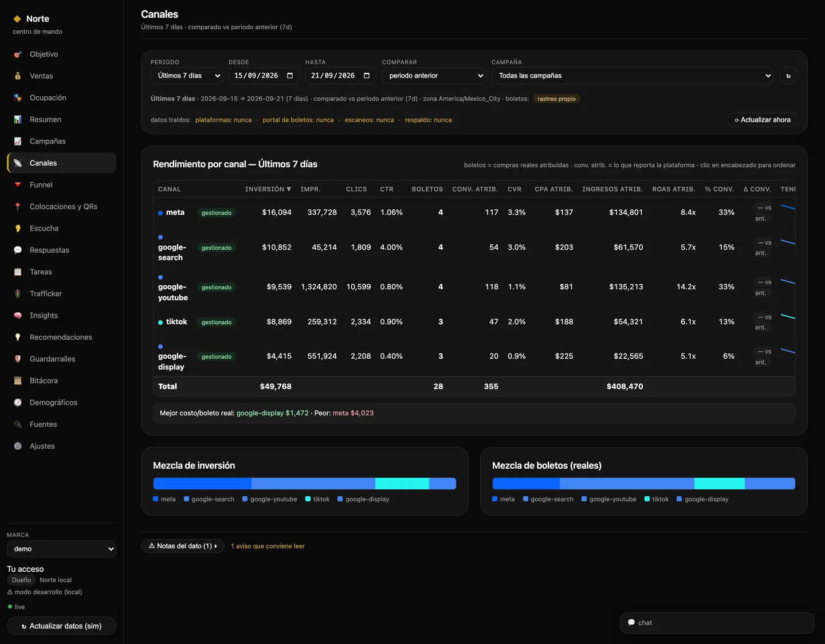Click the Hasta date field 21/09/2026
Viewport: 825px width, 644px height.
(x=341, y=76)
